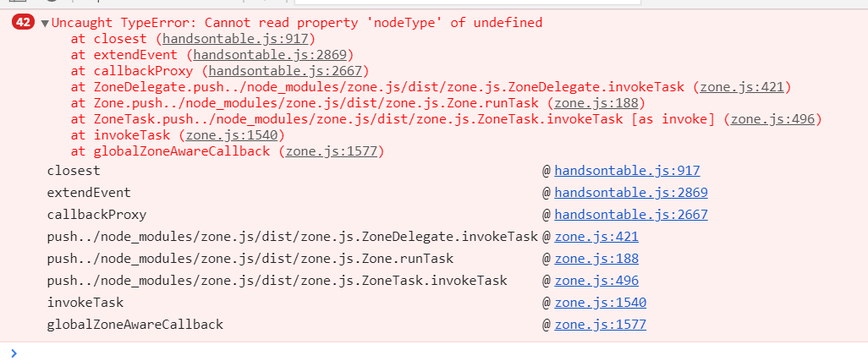
Task: Click the blue console prompt chevron
Action: tap(14, 353)
